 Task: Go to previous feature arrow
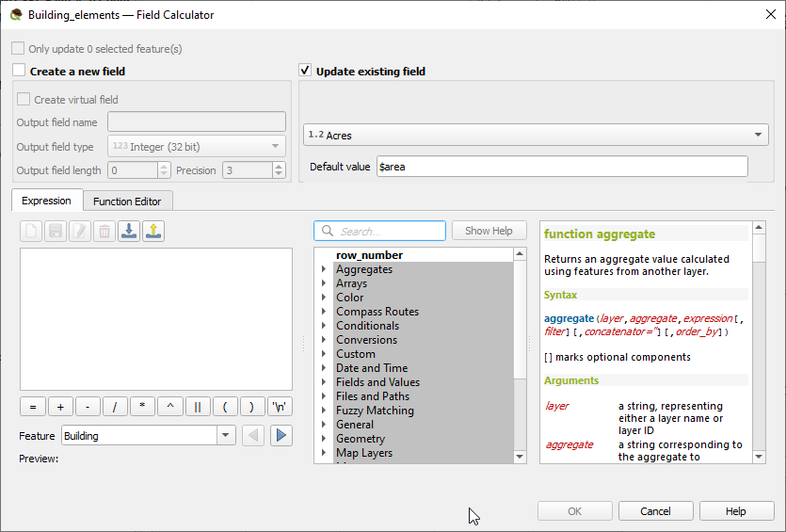[253, 435]
